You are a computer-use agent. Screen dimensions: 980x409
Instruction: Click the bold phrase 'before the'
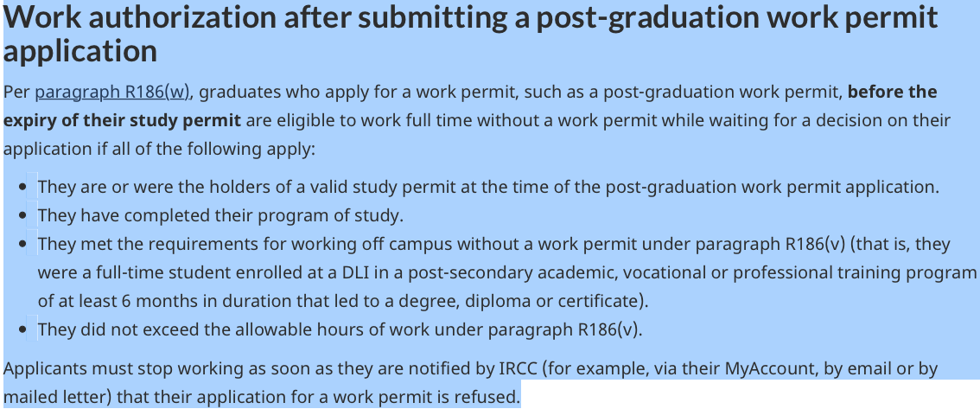892,92
